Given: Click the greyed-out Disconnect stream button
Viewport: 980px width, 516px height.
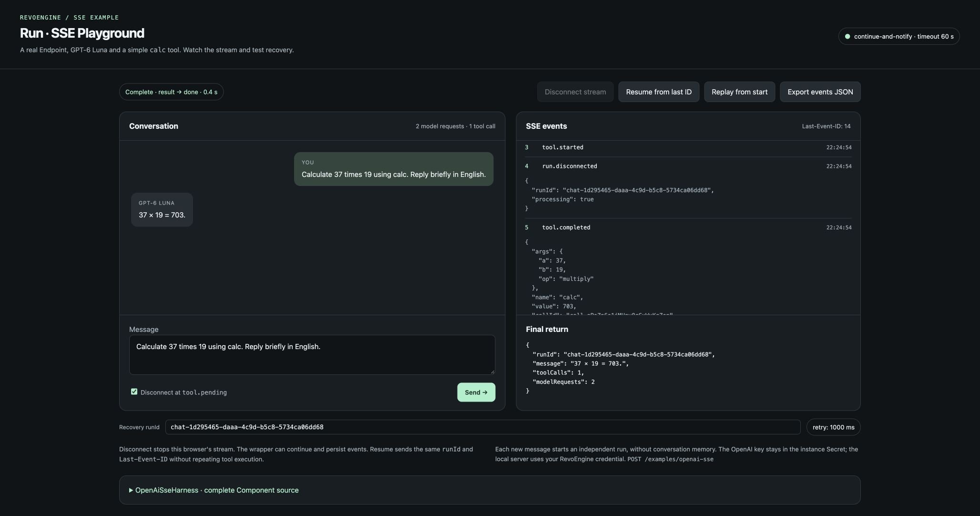Looking at the screenshot, I should click(x=575, y=92).
